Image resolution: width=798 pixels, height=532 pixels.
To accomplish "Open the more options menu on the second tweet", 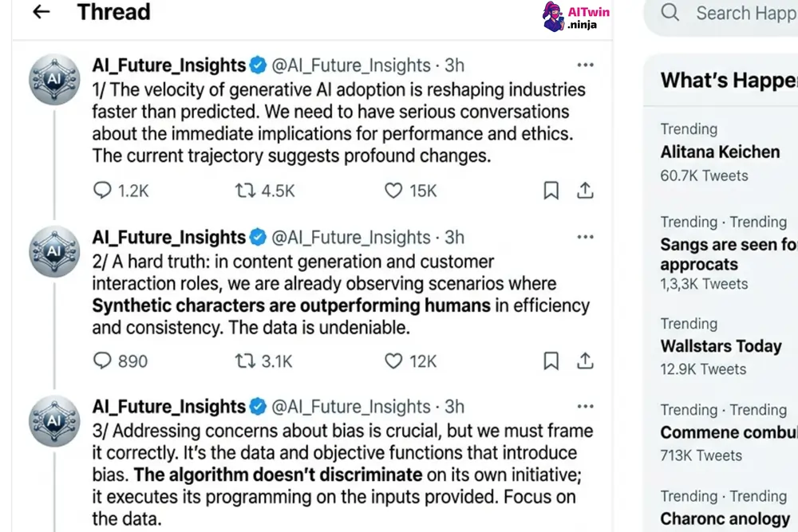I will (x=585, y=237).
